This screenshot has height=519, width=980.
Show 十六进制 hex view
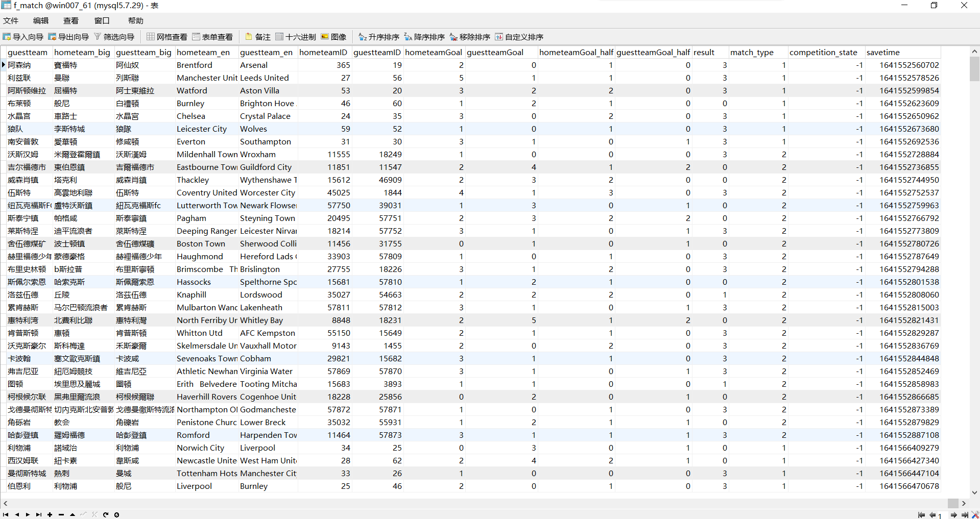[x=296, y=37]
